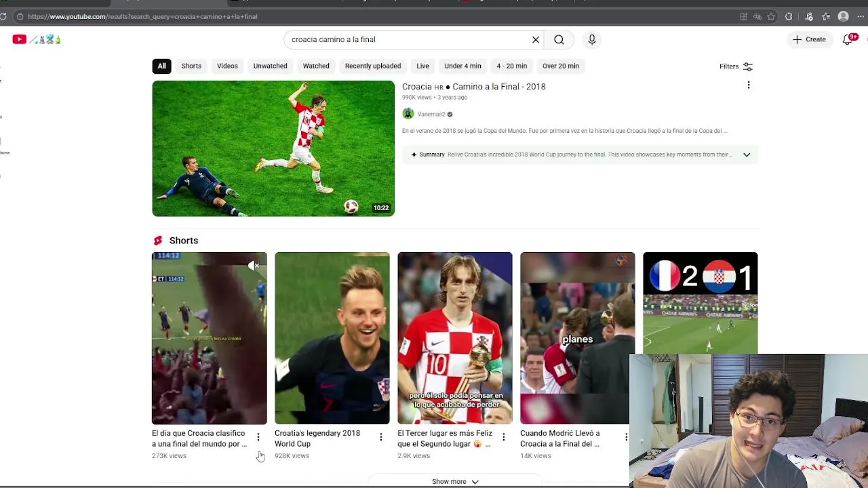The height and width of the screenshot is (488, 868).
Task: Open the site info lock icon in address bar
Action: (x=20, y=16)
